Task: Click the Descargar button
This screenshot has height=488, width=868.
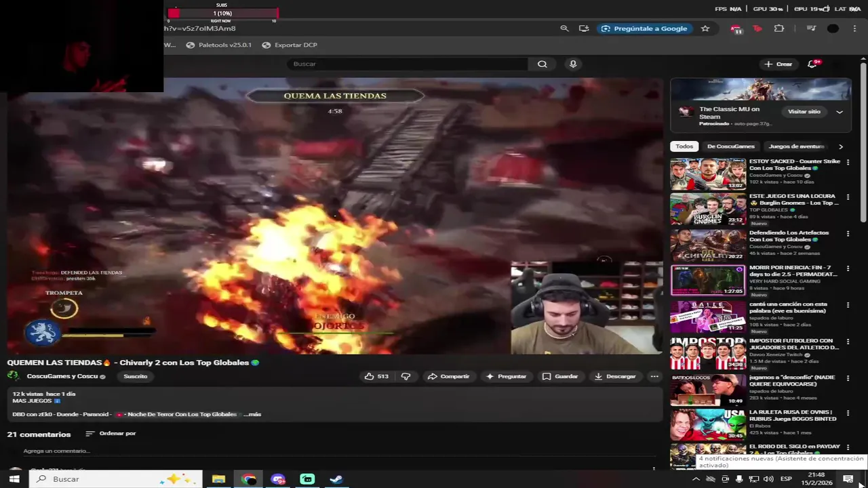Action: click(615, 376)
